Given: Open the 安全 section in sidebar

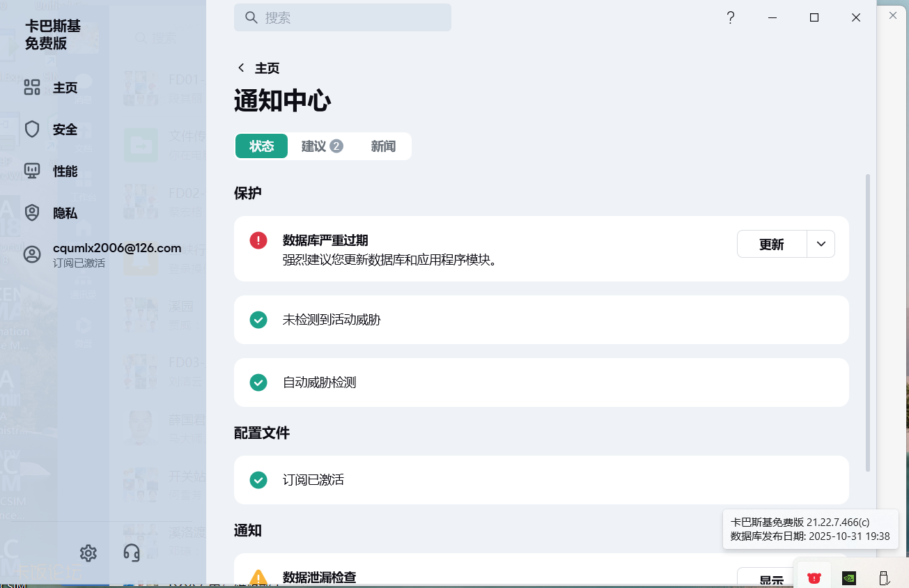Looking at the screenshot, I should pos(65,130).
